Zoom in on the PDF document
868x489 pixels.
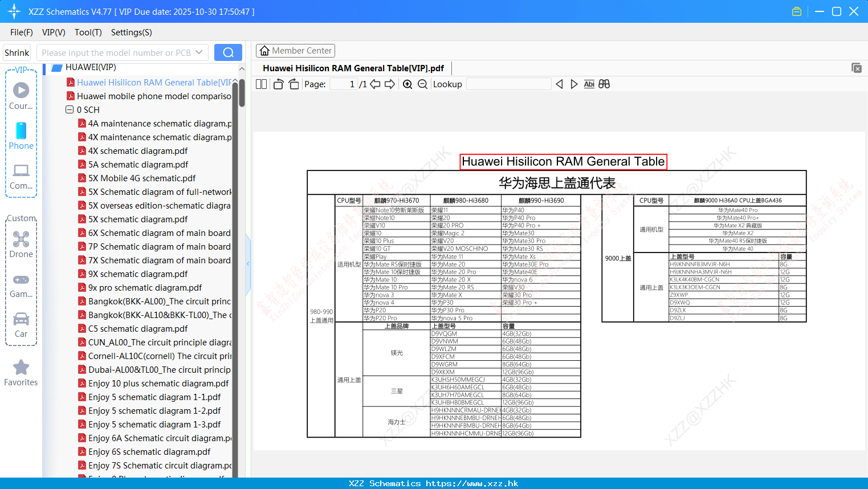407,84
